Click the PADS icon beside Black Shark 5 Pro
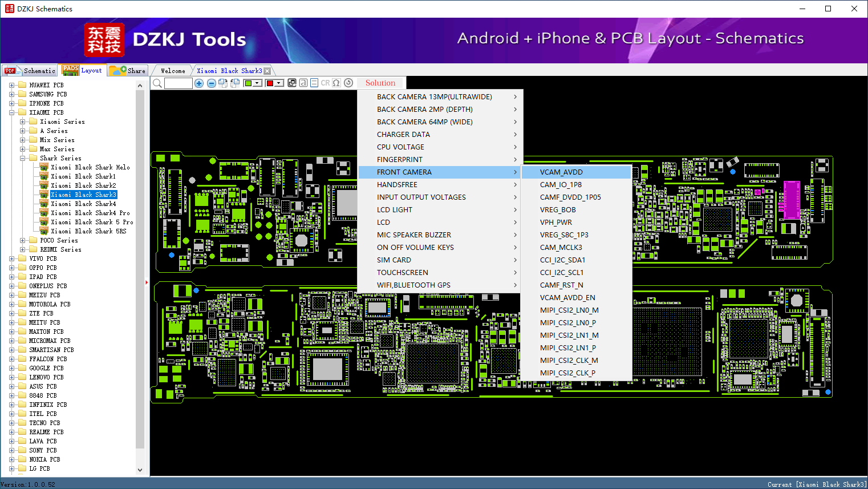 pyautogui.click(x=44, y=222)
